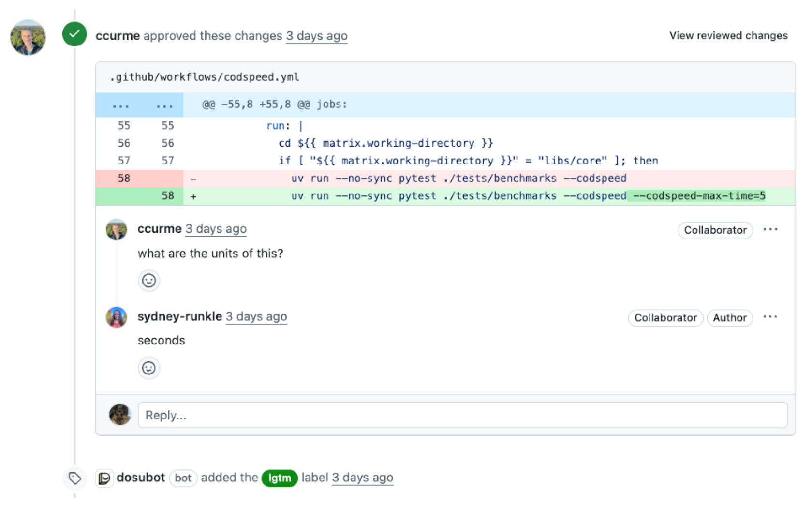This screenshot has width=812, height=508.
Task: Click the review's 3 days ago timestamp
Action: pos(316,36)
